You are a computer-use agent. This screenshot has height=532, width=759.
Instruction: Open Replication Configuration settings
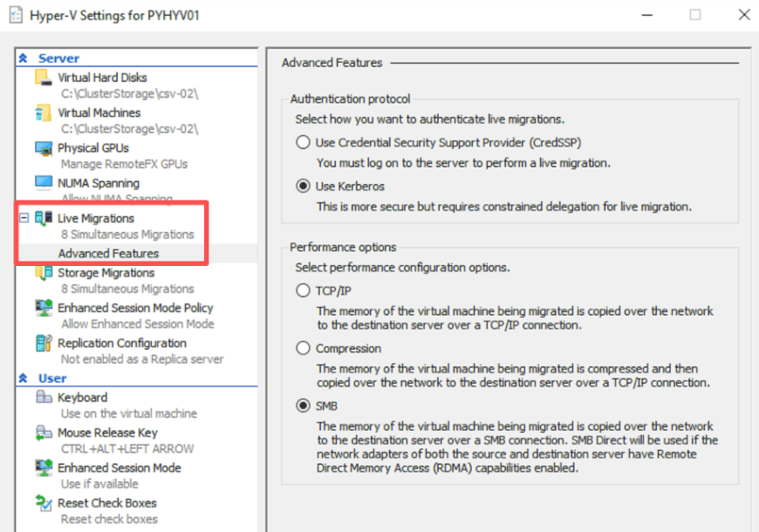(x=122, y=344)
